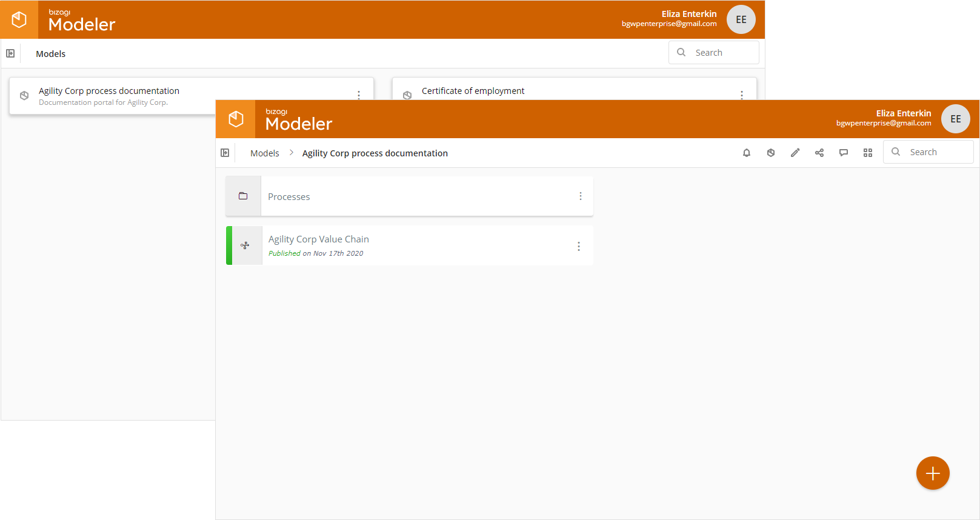
Task: Click the share icon in toolbar
Action: pyautogui.click(x=819, y=153)
